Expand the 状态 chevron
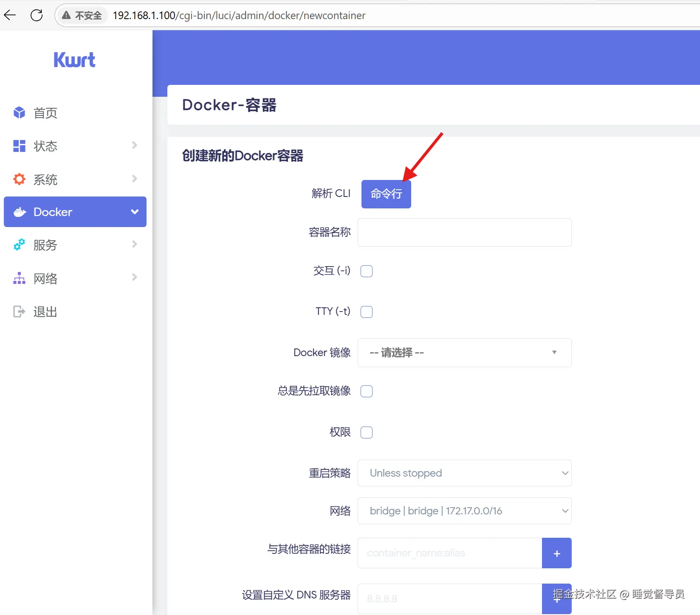The width and height of the screenshot is (700, 615). point(135,145)
